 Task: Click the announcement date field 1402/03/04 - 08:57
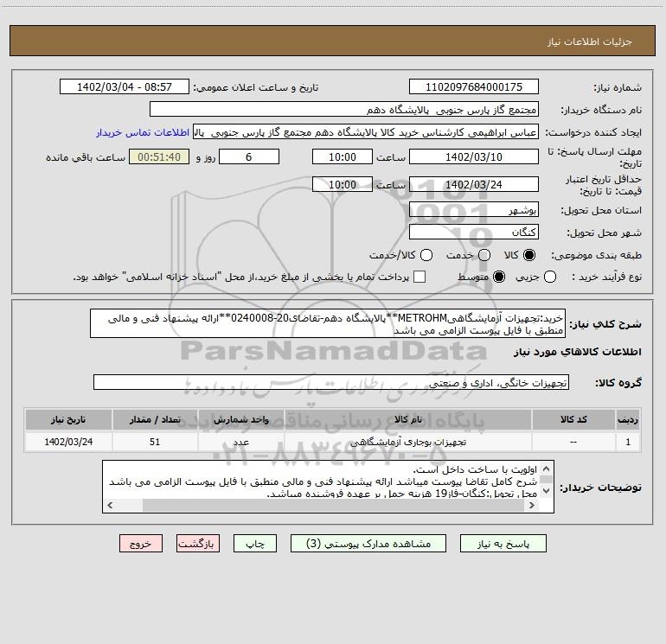pos(125,86)
